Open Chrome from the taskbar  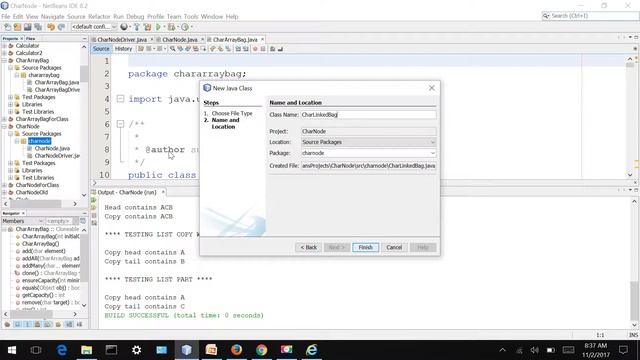(x=262, y=350)
